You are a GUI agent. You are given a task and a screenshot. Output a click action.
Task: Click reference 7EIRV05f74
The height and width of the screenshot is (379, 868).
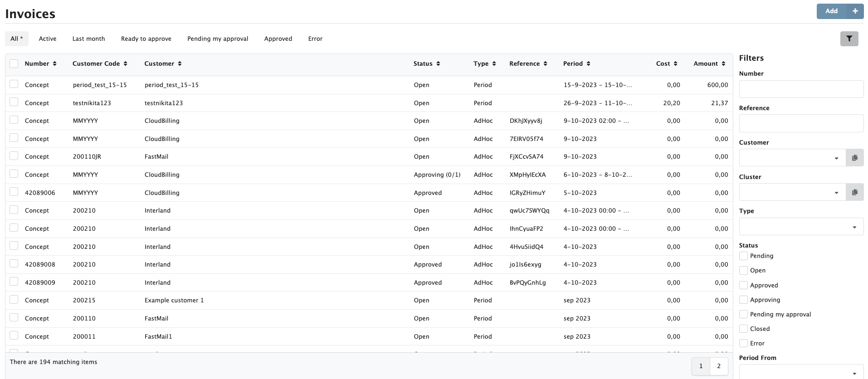(x=526, y=139)
